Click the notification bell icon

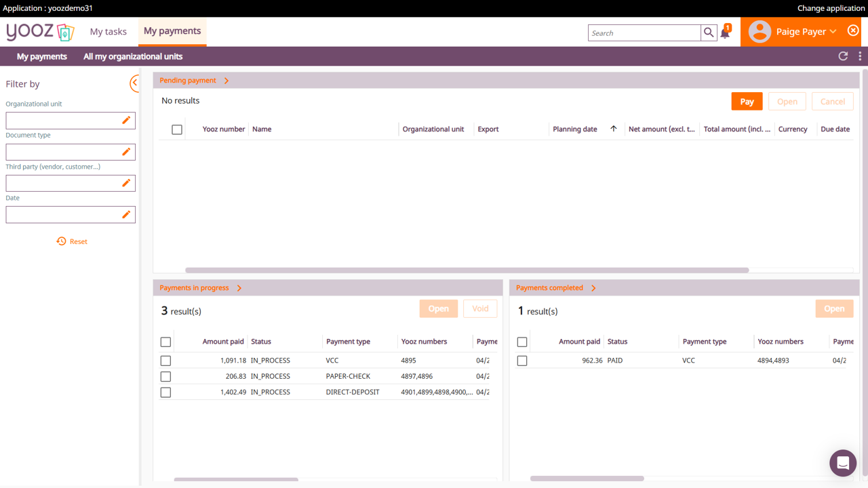pos(725,33)
